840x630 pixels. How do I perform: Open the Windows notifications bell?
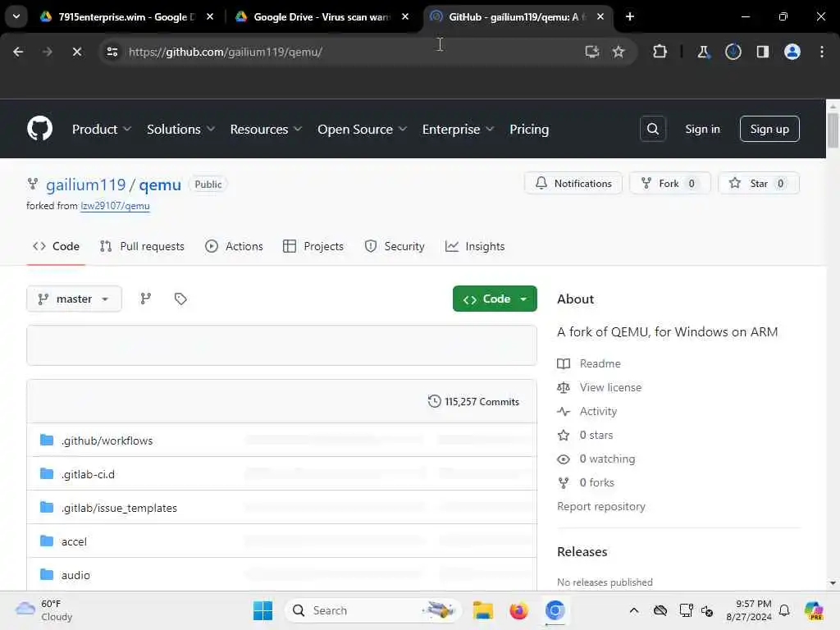[x=784, y=610]
